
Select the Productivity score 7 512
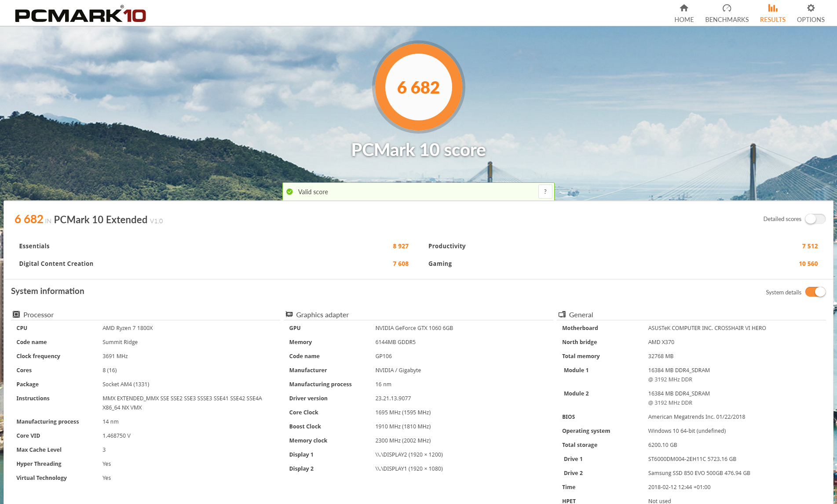click(x=810, y=246)
